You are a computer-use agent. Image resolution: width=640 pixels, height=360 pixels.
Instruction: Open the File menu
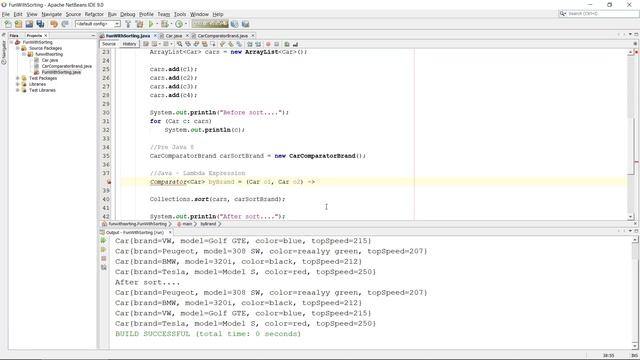(x=6, y=14)
